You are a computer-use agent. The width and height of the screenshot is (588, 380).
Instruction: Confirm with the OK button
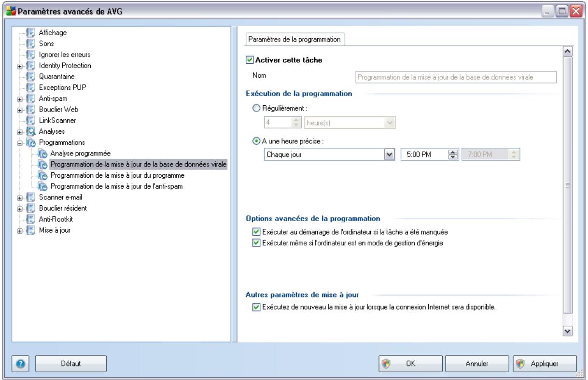pyautogui.click(x=410, y=363)
